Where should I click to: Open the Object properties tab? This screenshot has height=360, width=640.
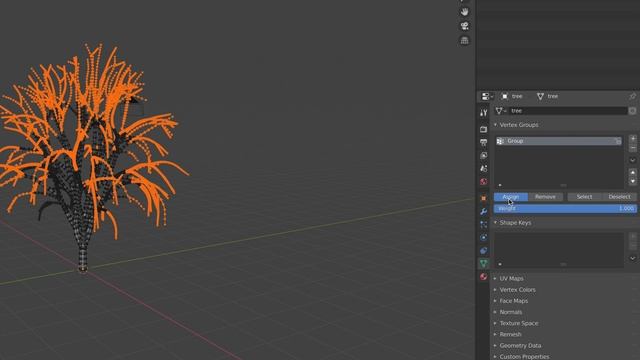tap(483, 198)
